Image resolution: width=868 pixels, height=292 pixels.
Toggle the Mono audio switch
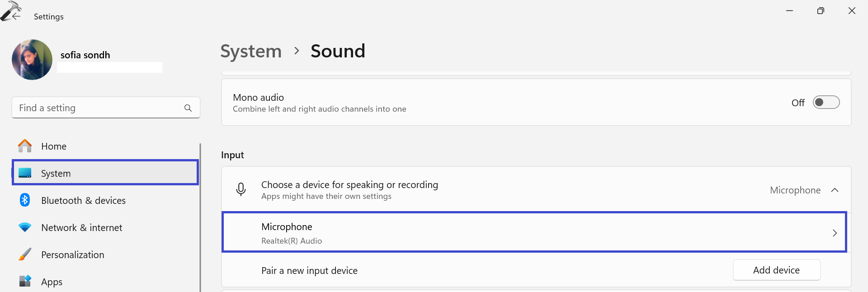[x=826, y=103]
